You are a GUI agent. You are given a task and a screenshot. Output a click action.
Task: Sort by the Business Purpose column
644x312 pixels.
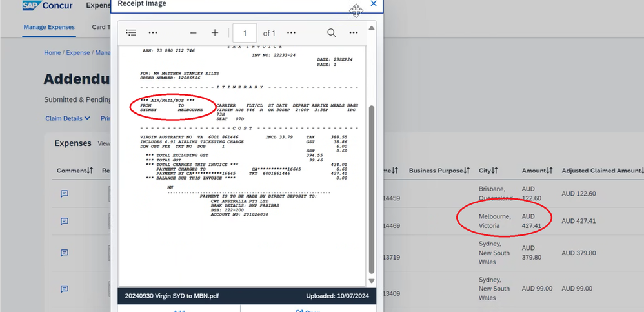(x=439, y=171)
